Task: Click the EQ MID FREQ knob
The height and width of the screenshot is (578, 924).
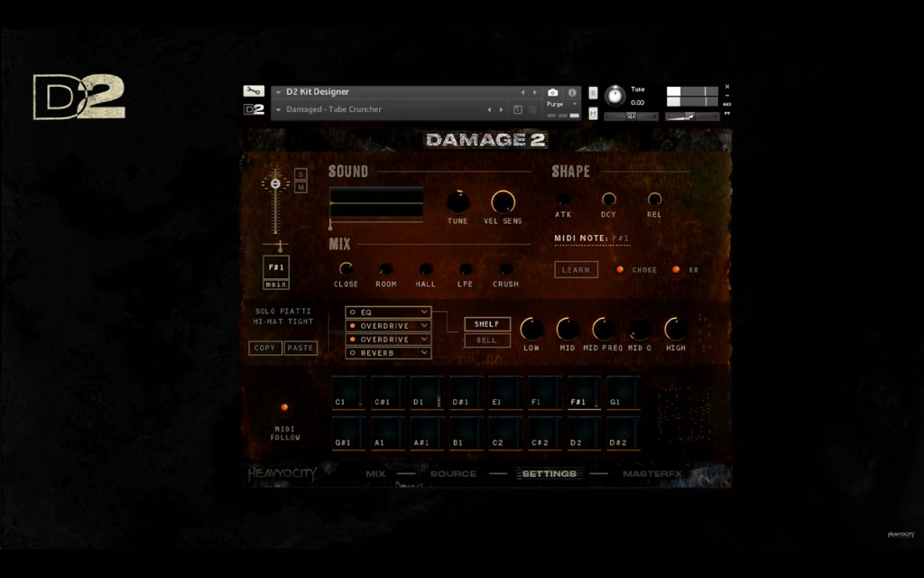Action: pyautogui.click(x=604, y=329)
